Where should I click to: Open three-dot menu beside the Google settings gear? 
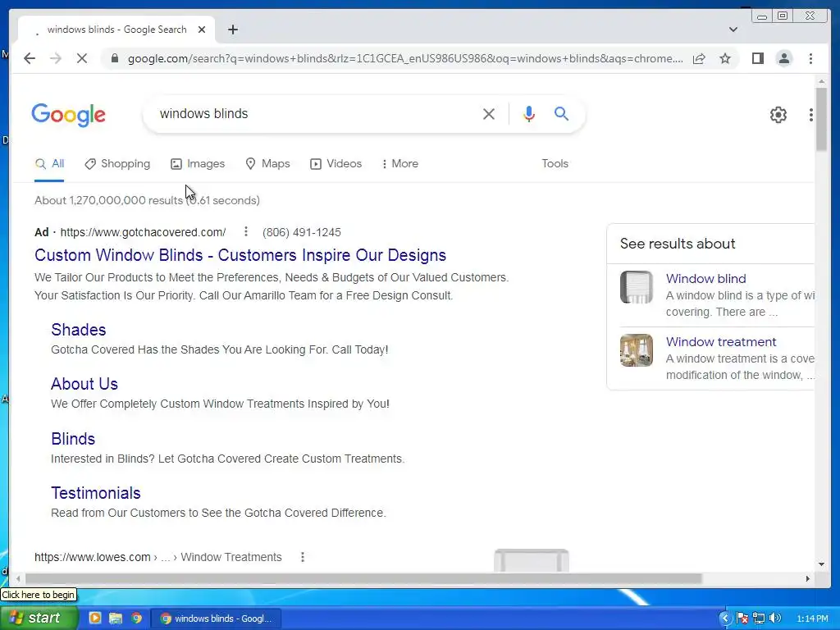[x=811, y=115]
